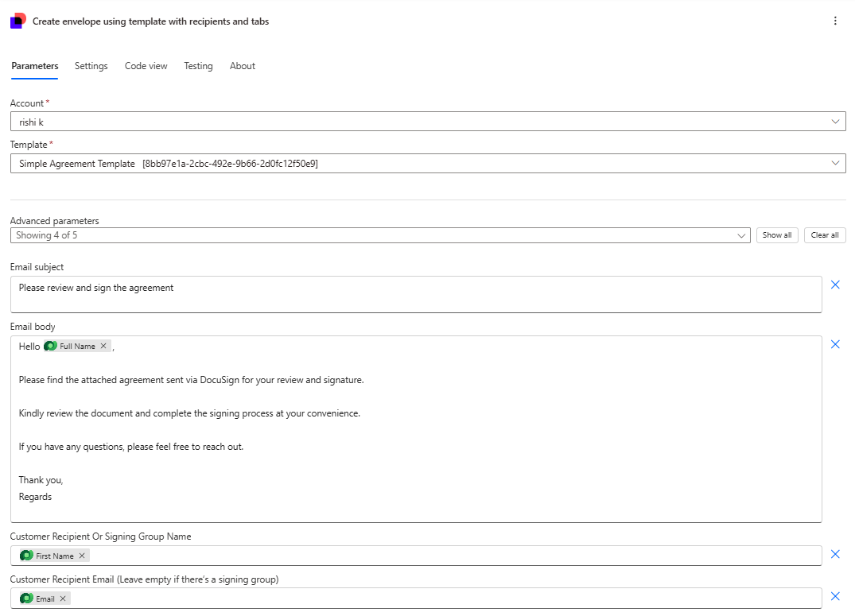
Task: Go to the Testing tab
Action: (198, 66)
